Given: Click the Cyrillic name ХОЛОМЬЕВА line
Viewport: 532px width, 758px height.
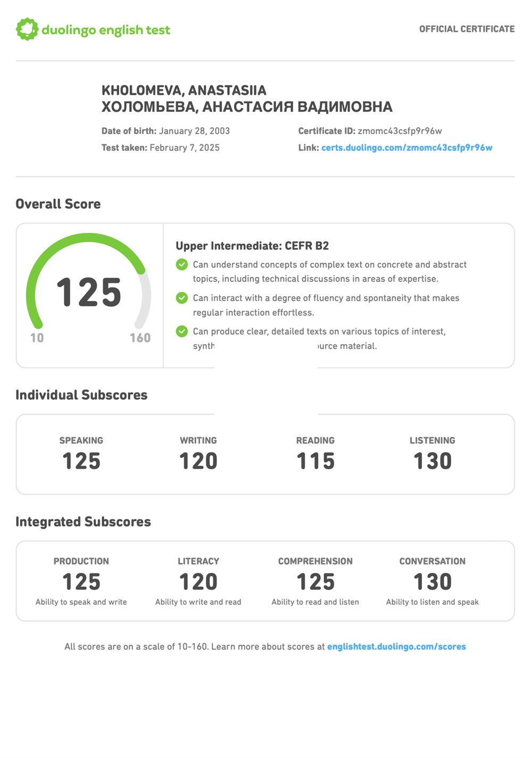Looking at the screenshot, I should [x=247, y=107].
